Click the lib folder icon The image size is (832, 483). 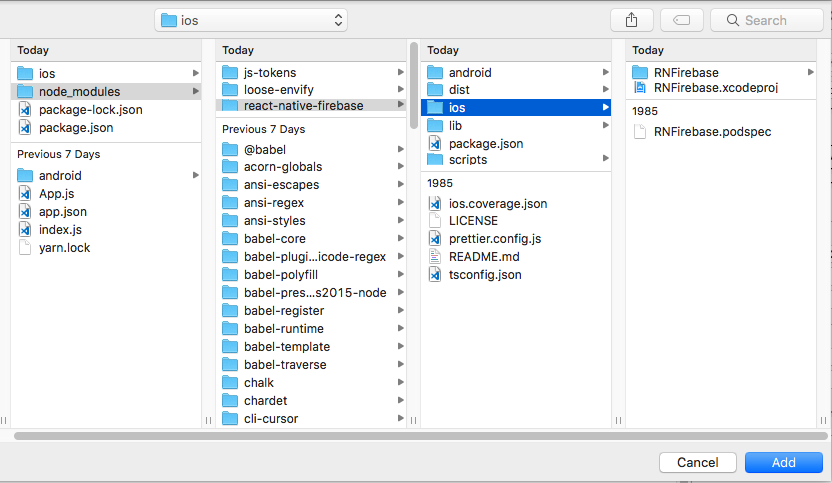(x=435, y=125)
